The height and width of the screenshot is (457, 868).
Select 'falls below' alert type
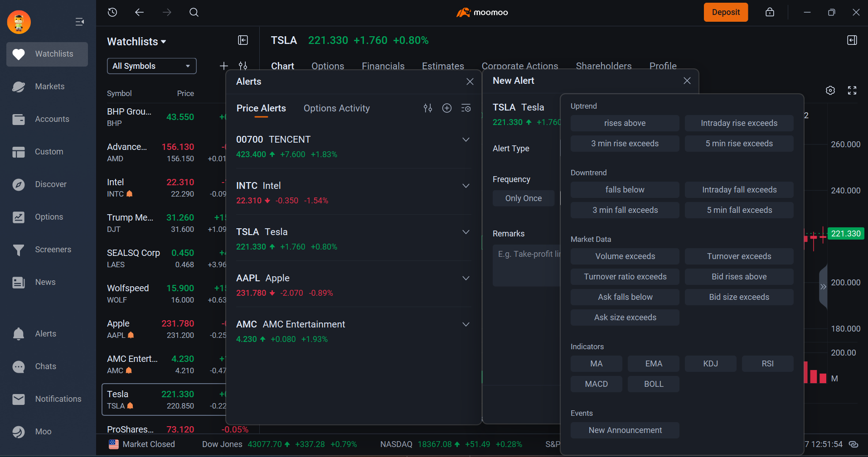click(625, 190)
